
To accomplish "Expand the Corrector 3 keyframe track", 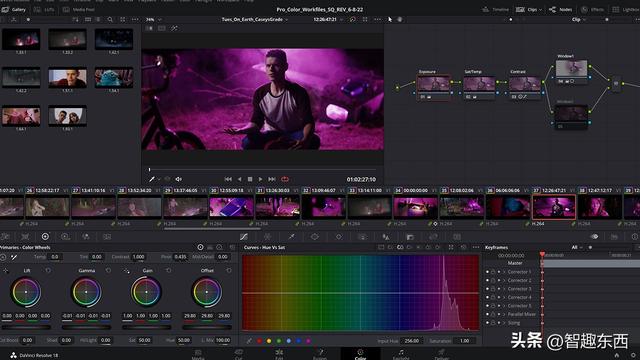I will (x=504, y=289).
